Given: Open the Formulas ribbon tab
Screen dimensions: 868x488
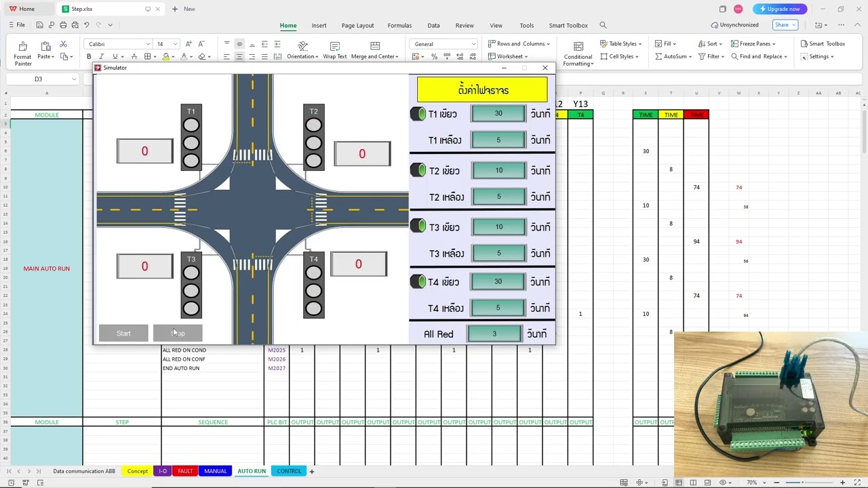Looking at the screenshot, I should 399,25.
